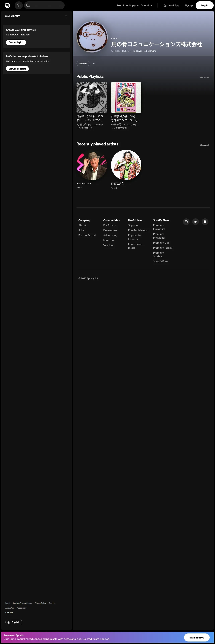Open Premium in top navigation
This screenshot has height=644, width=215.
[x=122, y=5]
